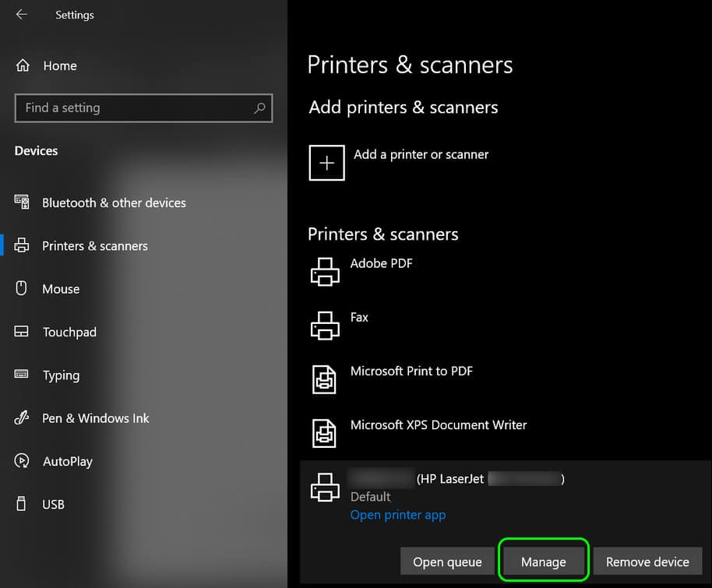Click the Home icon in sidebar
712x588 pixels.
click(x=23, y=65)
